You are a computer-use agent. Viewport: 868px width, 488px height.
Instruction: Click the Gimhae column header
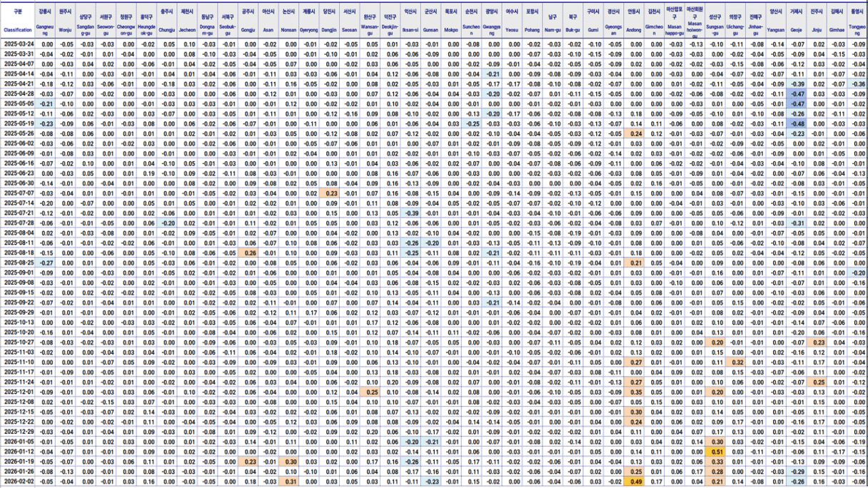837,21
